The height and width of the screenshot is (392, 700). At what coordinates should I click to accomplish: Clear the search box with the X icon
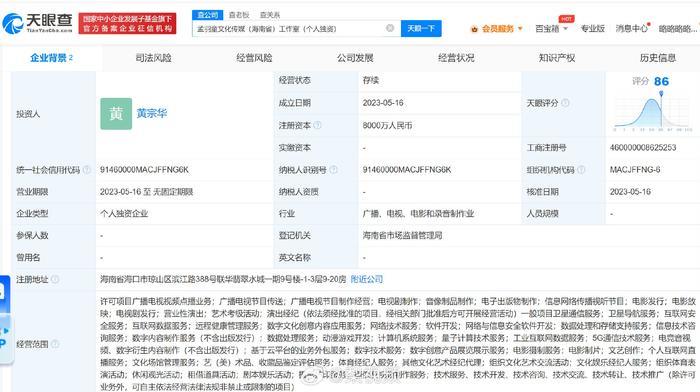pos(390,28)
